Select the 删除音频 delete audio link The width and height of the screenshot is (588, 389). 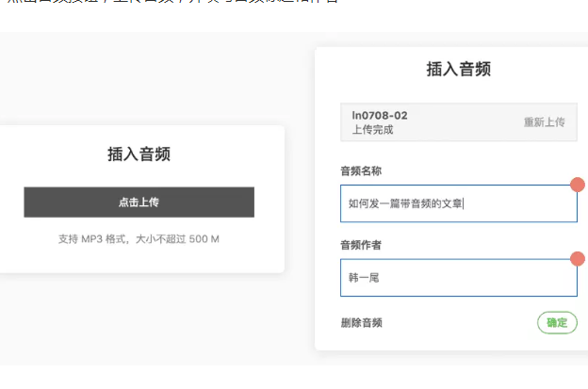[361, 323]
